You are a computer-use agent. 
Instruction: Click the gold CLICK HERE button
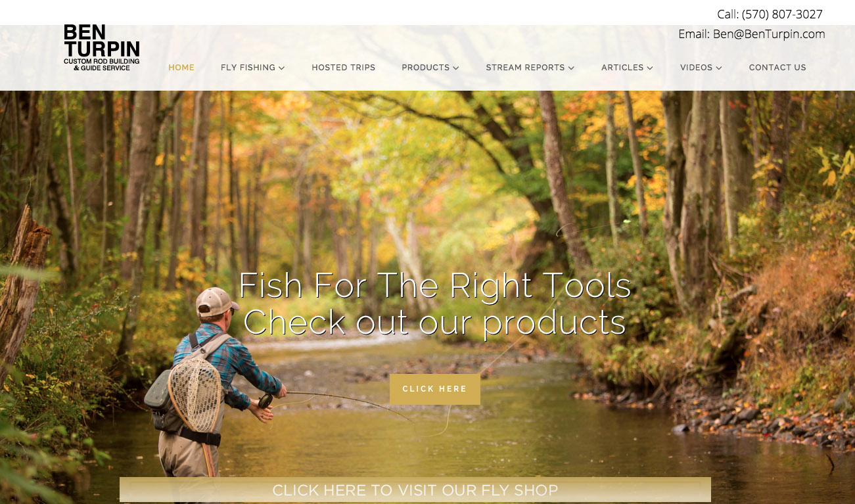pos(435,389)
